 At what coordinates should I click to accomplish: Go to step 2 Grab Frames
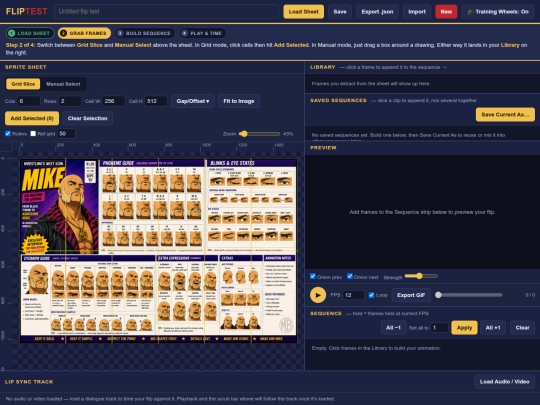tap(84, 33)
